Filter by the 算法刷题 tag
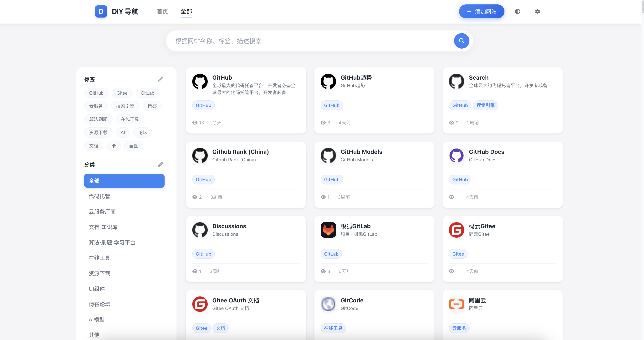The image size is (644, 340). coord(98,119)
